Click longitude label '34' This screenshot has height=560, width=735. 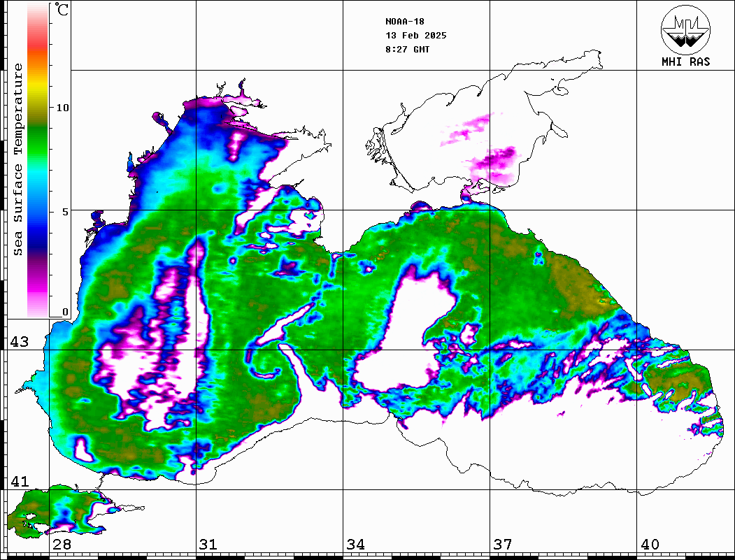pos(355,544)
